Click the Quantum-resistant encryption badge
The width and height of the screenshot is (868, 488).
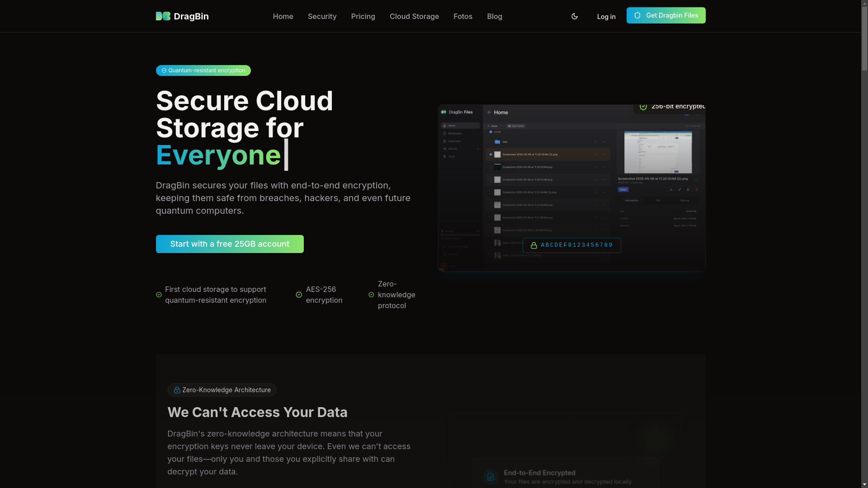(x=203, y=70)
